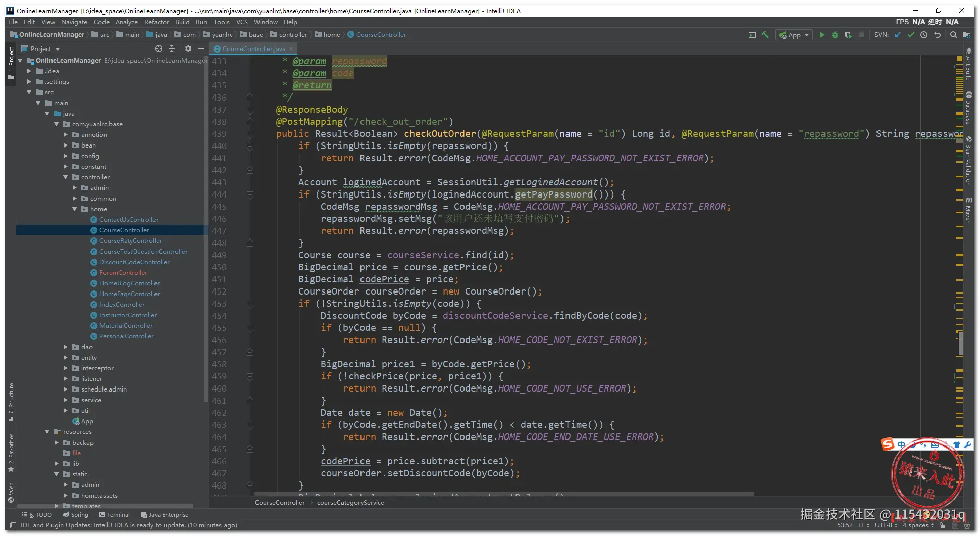Toggle tool window bars icon in status bar
The height and width of the screenshot is (536, 980).
coord(13,525)
